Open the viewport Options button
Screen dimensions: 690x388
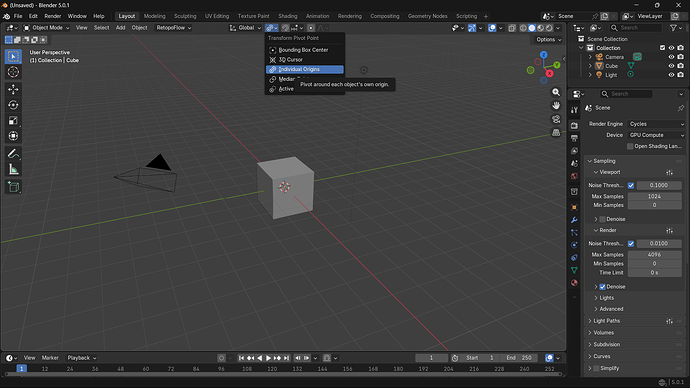pos(548,40)
